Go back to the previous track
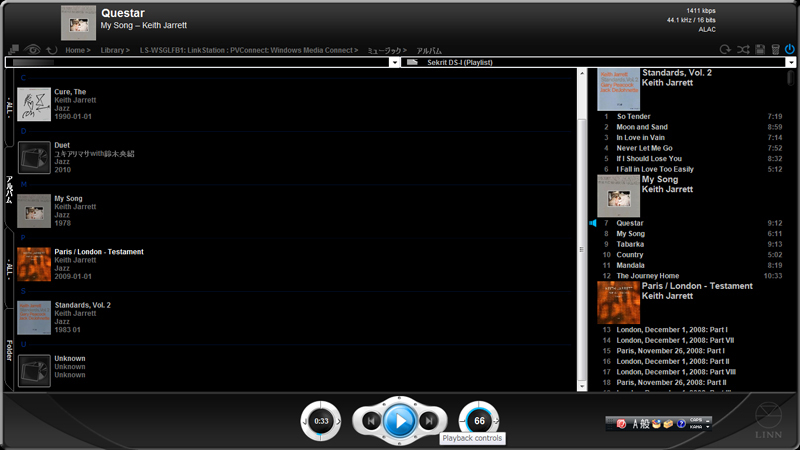The height and width of the screenshot is (450, 800). 370,422
